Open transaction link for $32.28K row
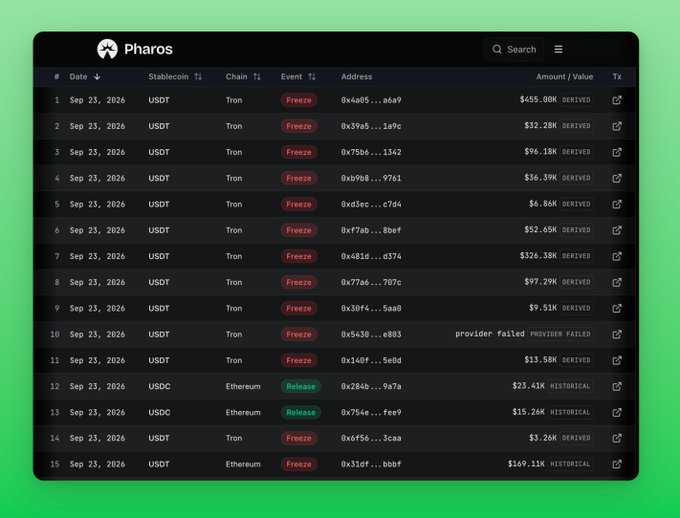Screen dimensions: 680x518 click(x=617, y=126)
